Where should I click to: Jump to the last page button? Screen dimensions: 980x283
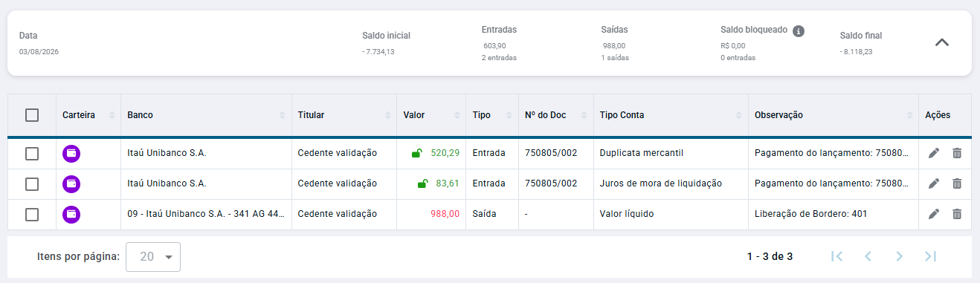tap(930, 256)
